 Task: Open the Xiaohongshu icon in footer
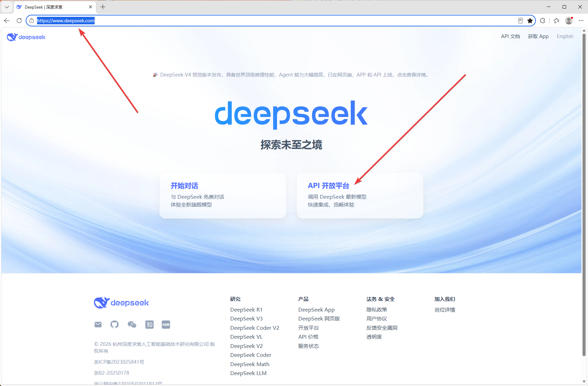click(x=166, y=325)
